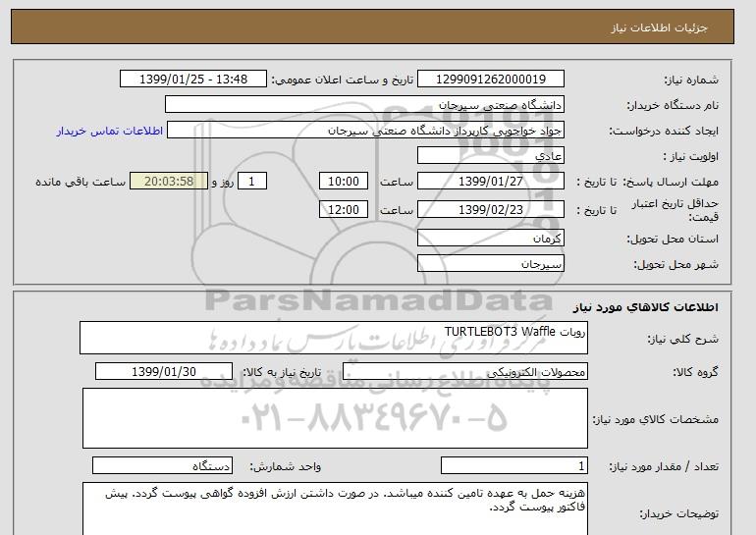Click the quantity field showing 1

513,465
